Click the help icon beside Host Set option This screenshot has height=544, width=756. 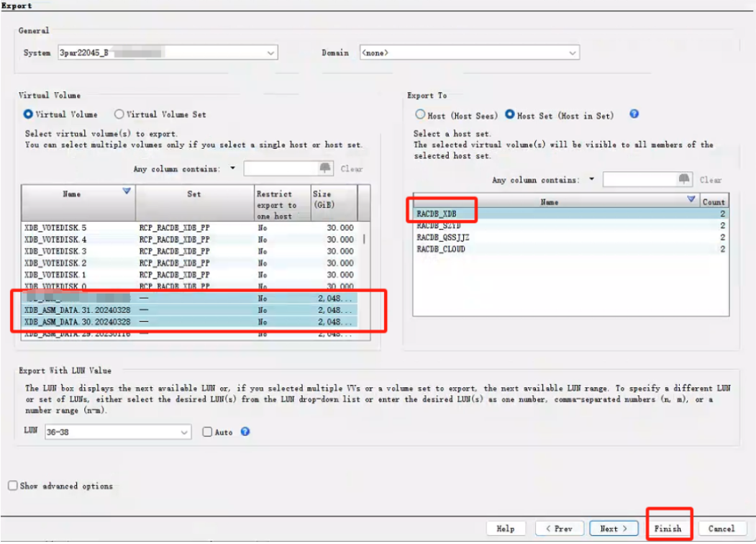click(x=634, y=114)
